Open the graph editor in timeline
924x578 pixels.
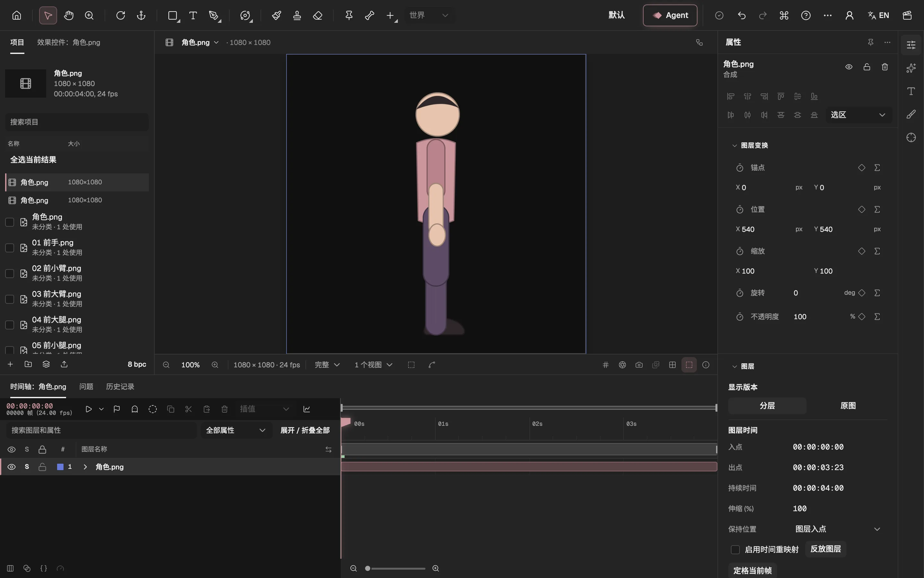click(307, 409)
